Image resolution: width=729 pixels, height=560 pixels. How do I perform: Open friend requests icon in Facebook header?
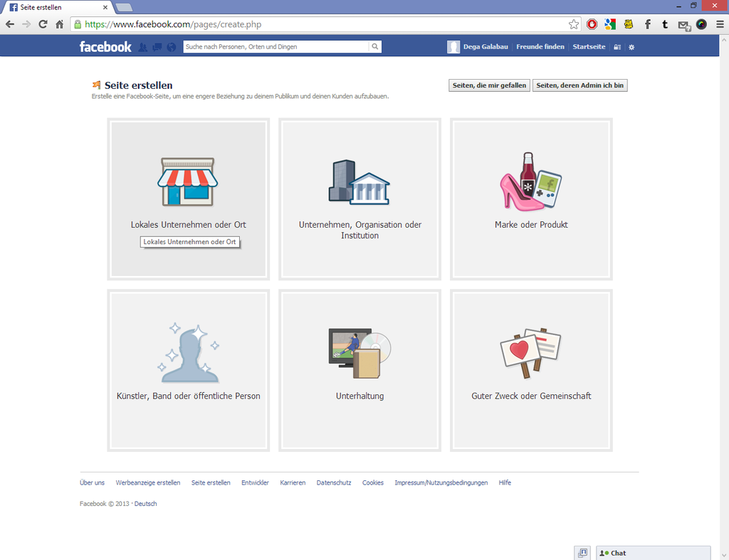(x=142, y=47)
